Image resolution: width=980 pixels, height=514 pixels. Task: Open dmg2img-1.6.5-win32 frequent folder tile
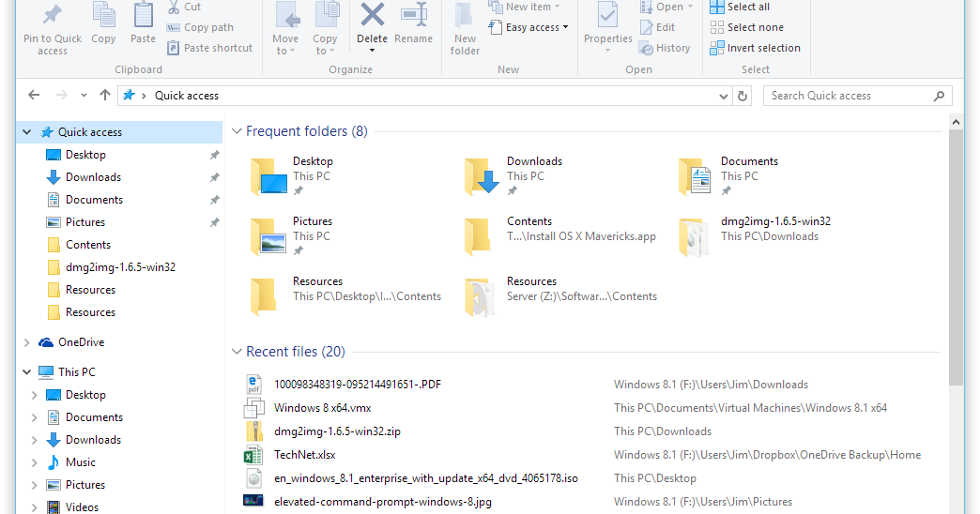click(x=755, y=236)
